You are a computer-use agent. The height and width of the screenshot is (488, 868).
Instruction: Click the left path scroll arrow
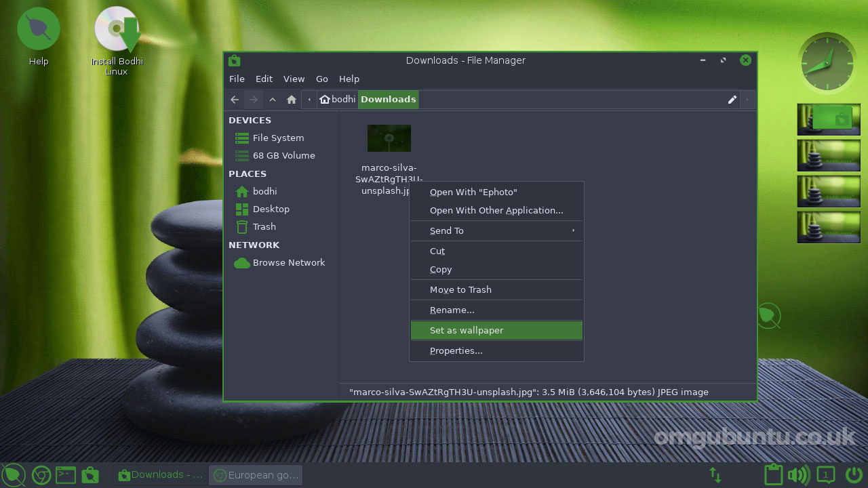[309, 100]
